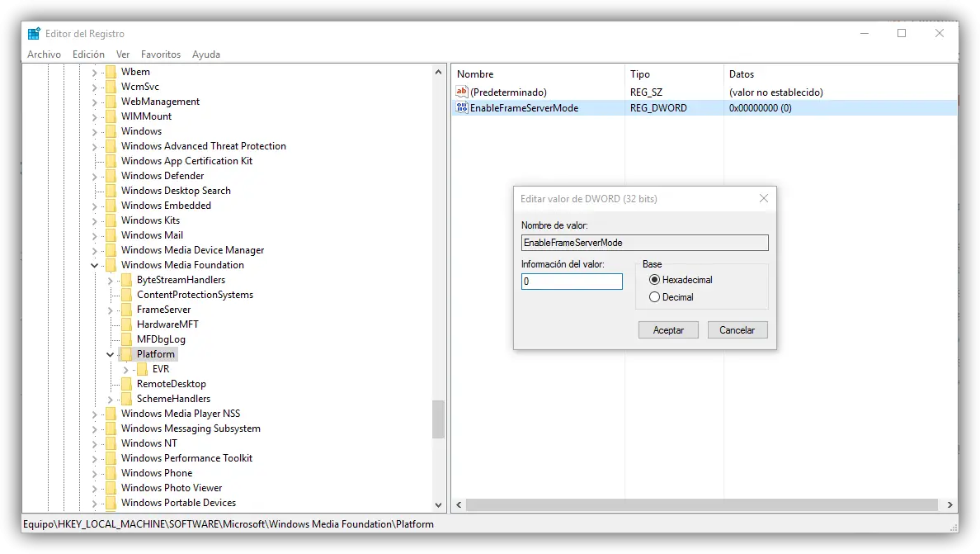This screenshot has height=554, width=980.
Task: Expand the Windows Defender tree node
Action: (94, 177)
